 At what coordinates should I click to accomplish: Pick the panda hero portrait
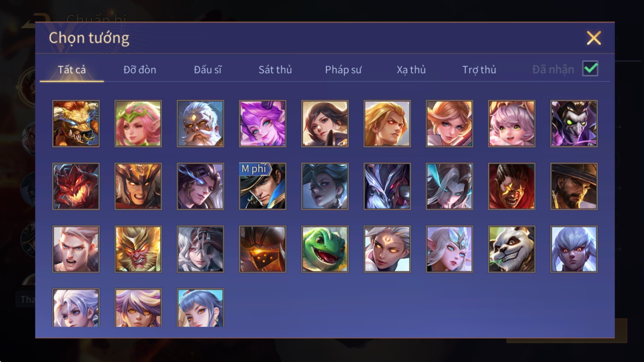point(512,249)
